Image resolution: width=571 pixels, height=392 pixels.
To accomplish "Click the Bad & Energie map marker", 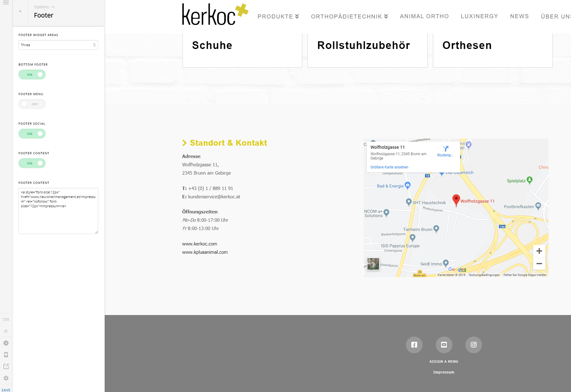I will (407, 185).
